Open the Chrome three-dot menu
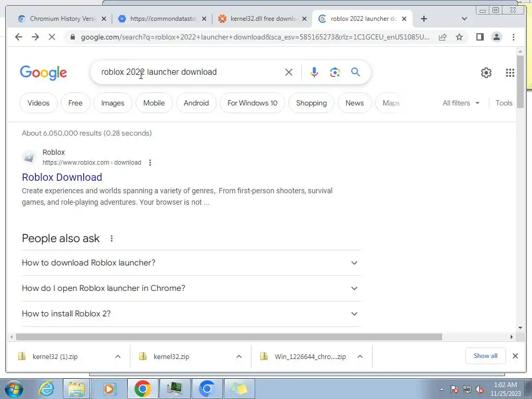532x399 pixels. pos(513,37)
